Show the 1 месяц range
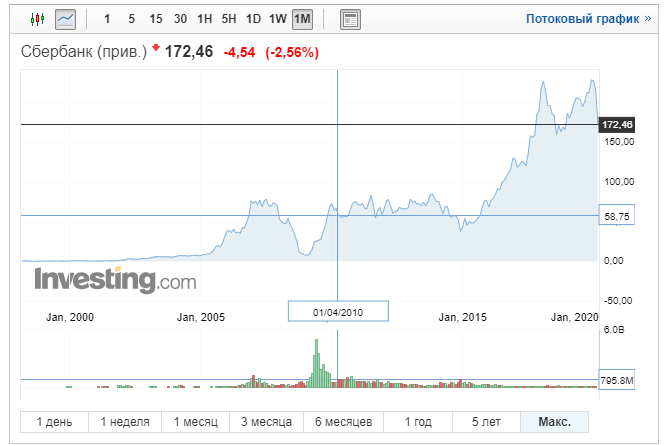Screen dimensions: 672x446 tap(195, 422)
